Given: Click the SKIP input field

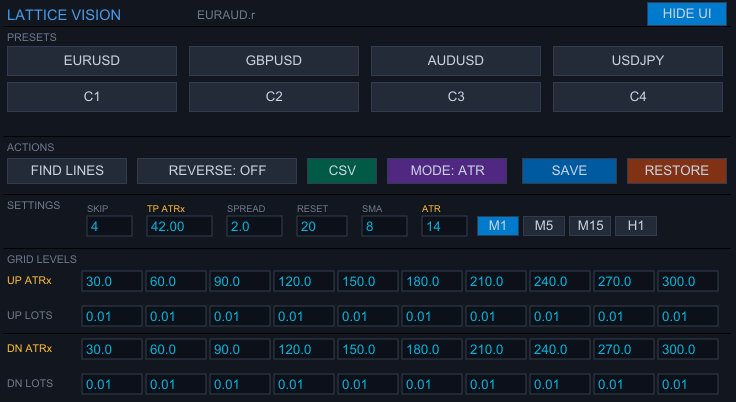Looking at the screenshot, I should pos(109,227).
